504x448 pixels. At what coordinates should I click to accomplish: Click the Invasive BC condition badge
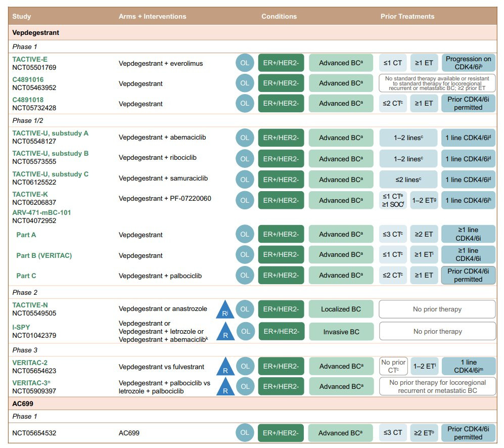[x=341, y=332]
